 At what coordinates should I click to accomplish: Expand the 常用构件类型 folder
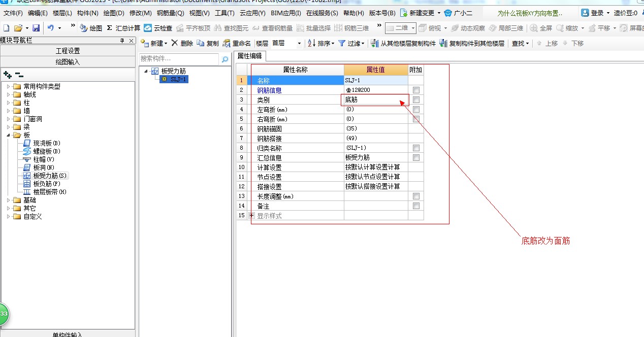[9, 86]
